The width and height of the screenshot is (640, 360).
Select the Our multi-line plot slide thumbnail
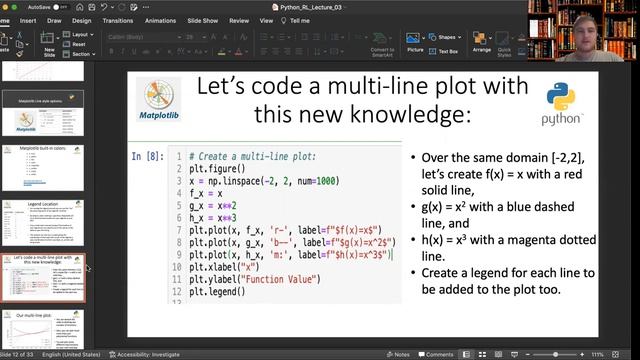[x=43, y=330]
